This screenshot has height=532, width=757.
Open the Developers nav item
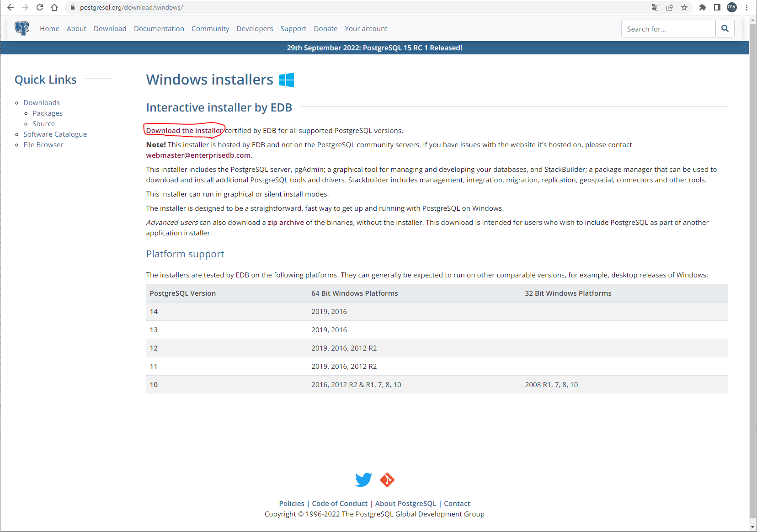click(255, 29)
